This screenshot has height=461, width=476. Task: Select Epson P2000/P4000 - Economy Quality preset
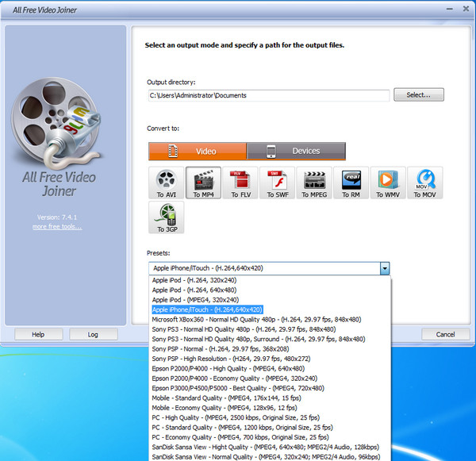coord(270,378)
